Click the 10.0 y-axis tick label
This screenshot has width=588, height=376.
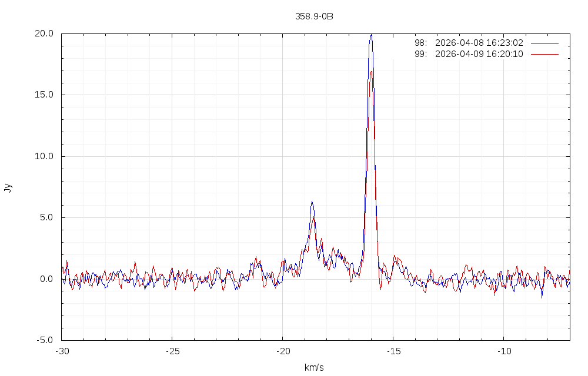pyautogui.click(x=44, y=156)
